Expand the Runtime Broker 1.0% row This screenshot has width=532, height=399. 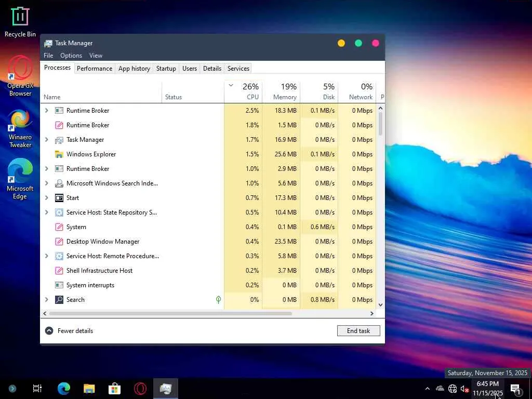(x=47, y=169)
